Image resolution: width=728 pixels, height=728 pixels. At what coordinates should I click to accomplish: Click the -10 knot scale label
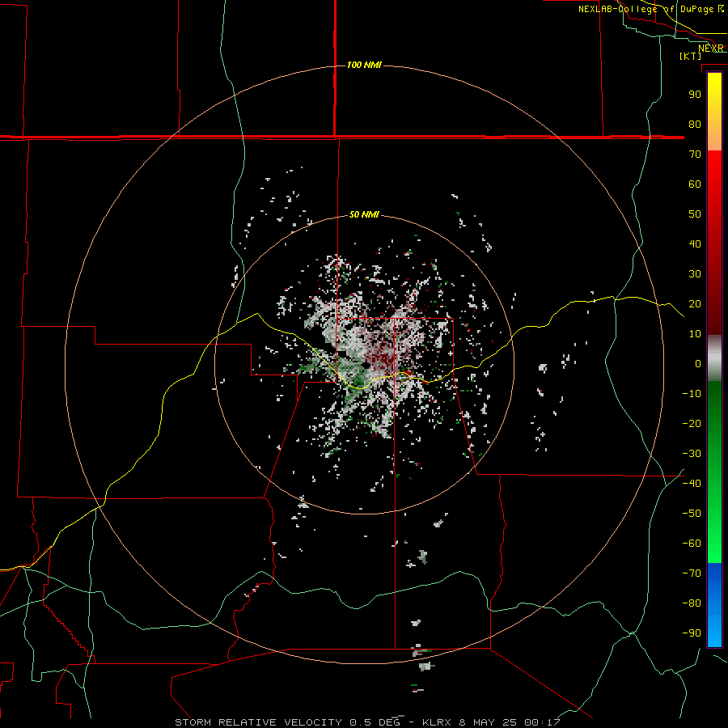(x=692, y=394)
